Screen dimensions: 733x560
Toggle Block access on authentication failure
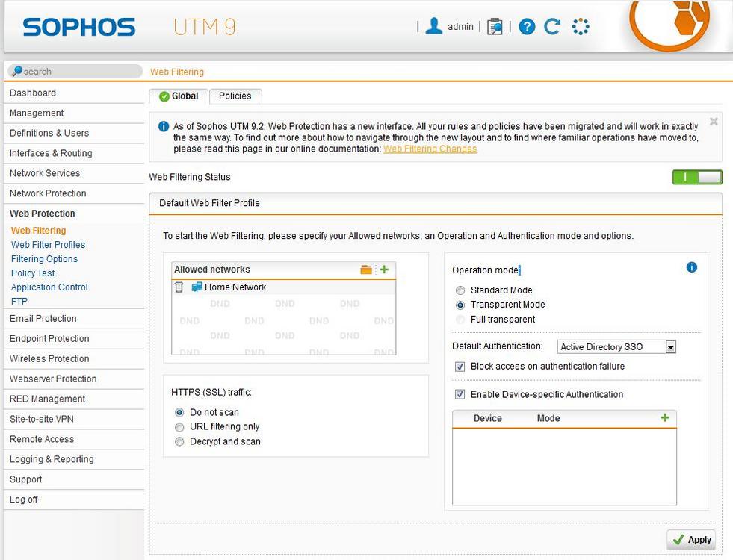pyautogui.click(x=460, y=367)
